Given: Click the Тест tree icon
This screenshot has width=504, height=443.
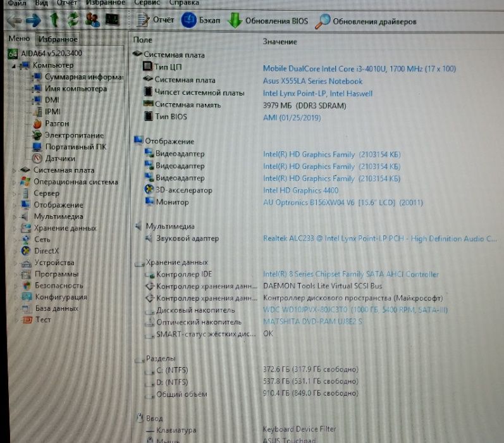Looking at the screenshot, I should point(27,320).
